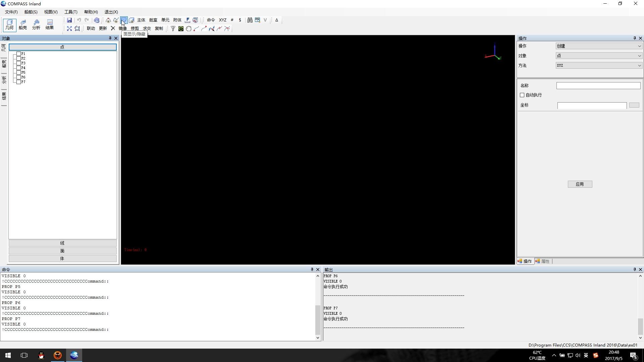Select the filter funnel tool
Image resolution: width=644 pixels, height=362 pixels.
tap(173, 28)
